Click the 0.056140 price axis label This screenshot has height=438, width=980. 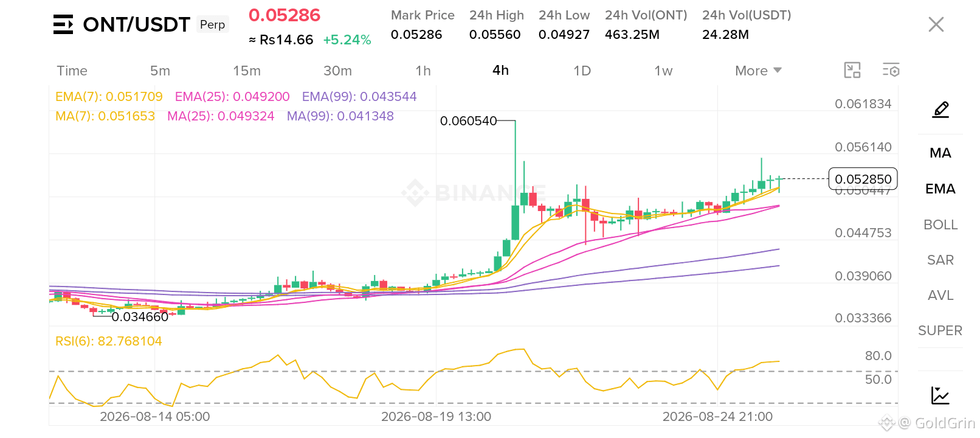click(863, 147)
